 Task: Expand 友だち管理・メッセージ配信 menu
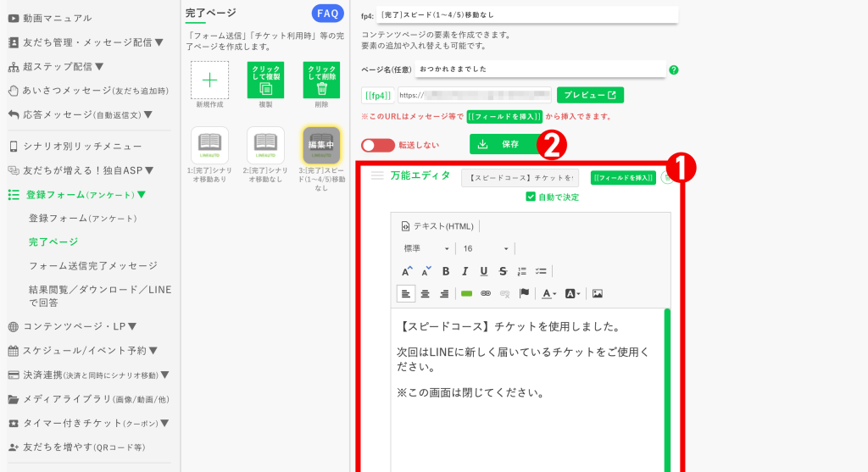(x=86, y=42)
